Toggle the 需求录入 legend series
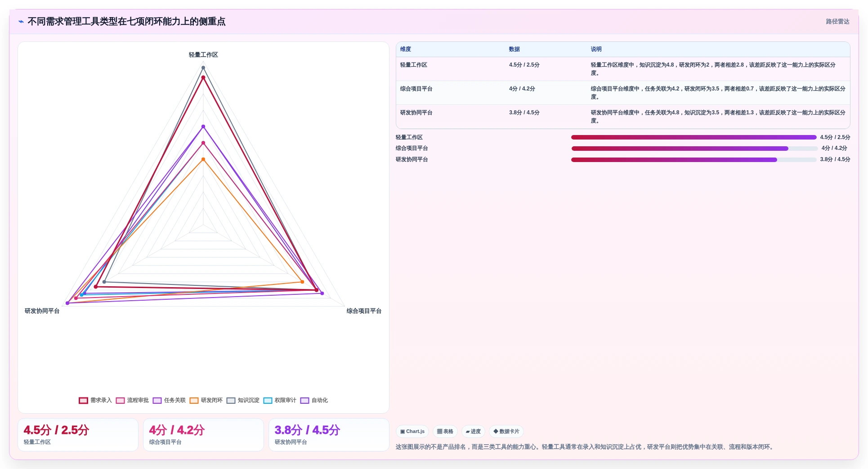868x469 pixels. click(95, 401)
